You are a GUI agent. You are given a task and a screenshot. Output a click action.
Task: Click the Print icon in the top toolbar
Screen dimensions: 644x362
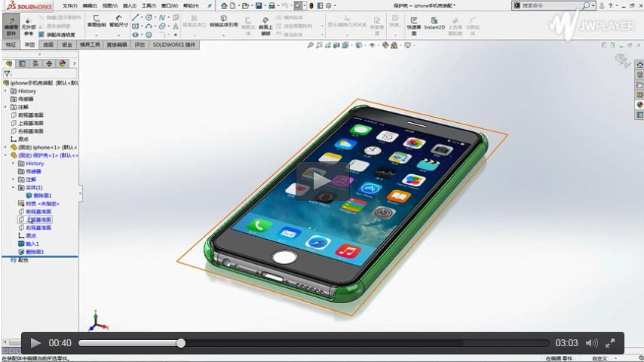(271, 6)
